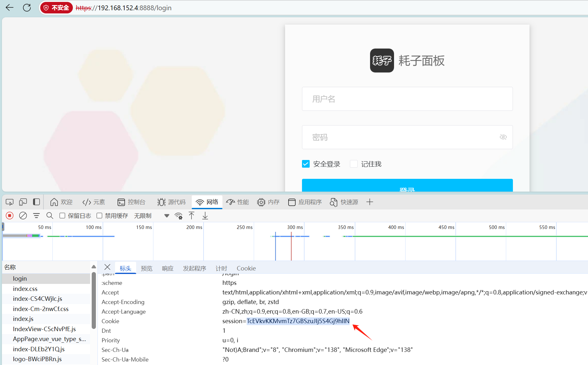This screenshot has width=588, height=365.
Task: Open the network search magnifier icon
Action: [50, 216]
